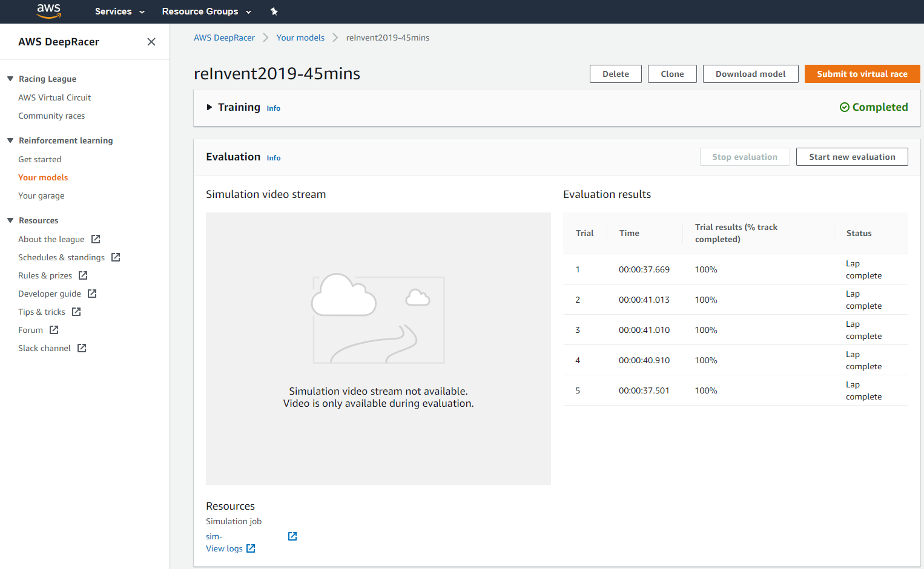Click external link icon next to Forum

tap(54, 330)
